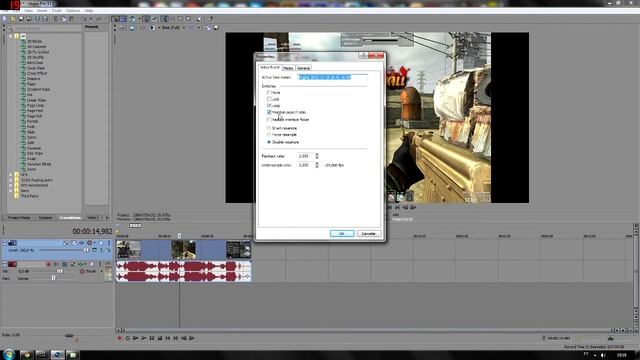Collapse the top-level All transitions folder
This screenshot has height=360, width=640.
[x=11, y=36]
